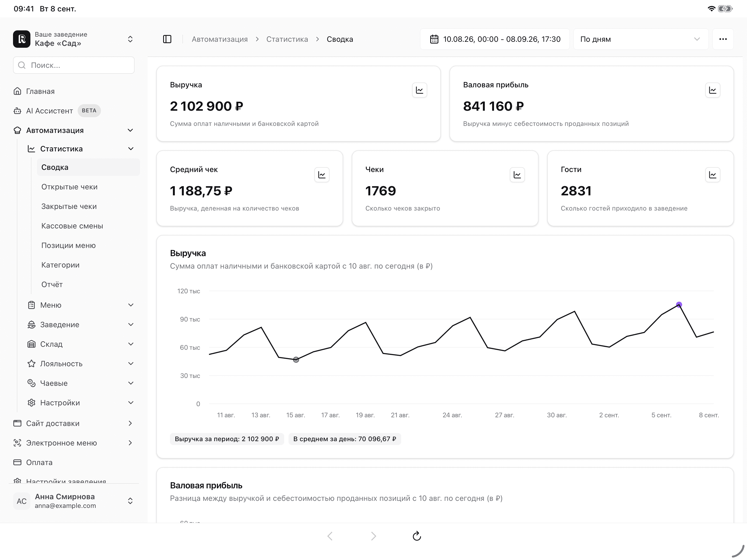
Task: Toggle the sidebar panel icon
Action: click(x=167, y=39)
